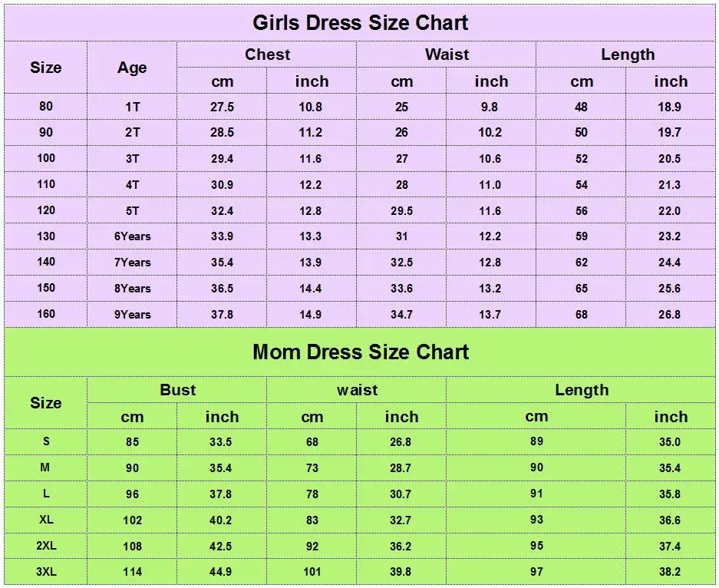Select girls waist value 29.5 cm
The width and height of the screenshot is (719, 588).
401,211
